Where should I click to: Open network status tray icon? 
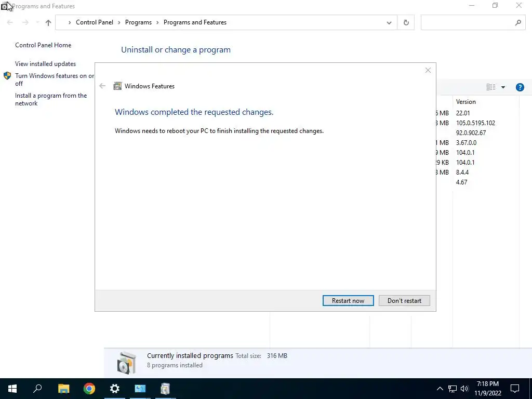click(x=453, y=389)
